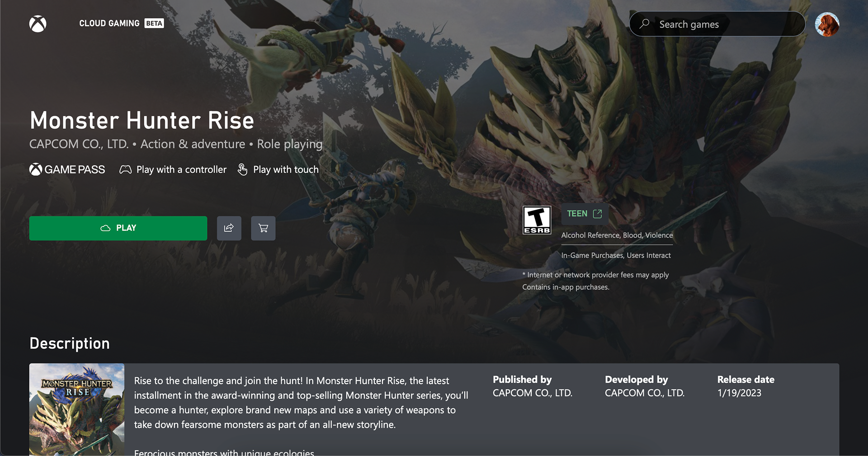Click 'Action & adventure' genre text
The width and height of the screenshot is (868, 456).
(x=193, y=144)
